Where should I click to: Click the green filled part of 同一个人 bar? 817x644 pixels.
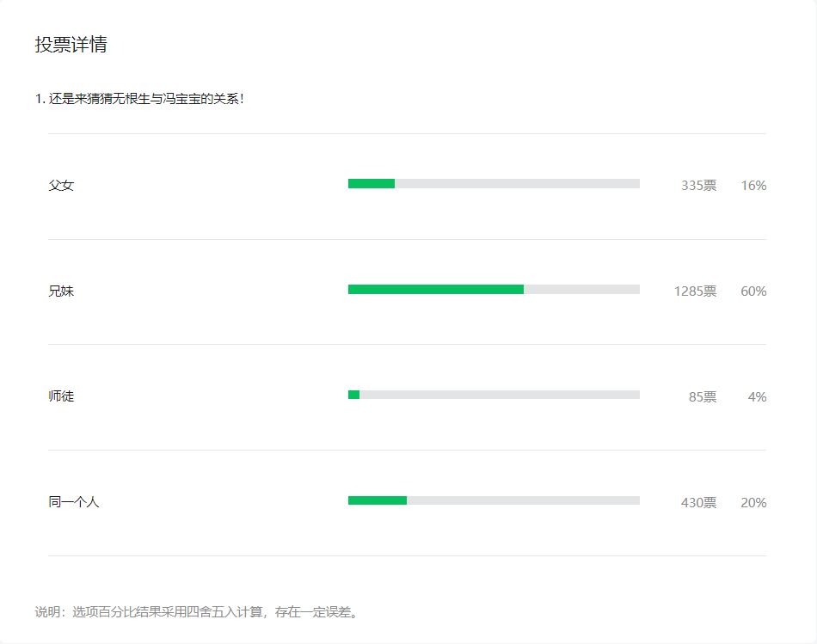click(377, 500)
